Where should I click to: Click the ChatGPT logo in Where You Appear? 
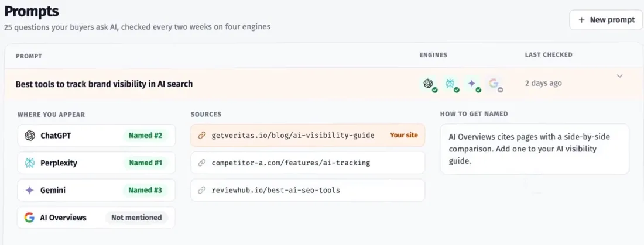(x=30, y=136)
